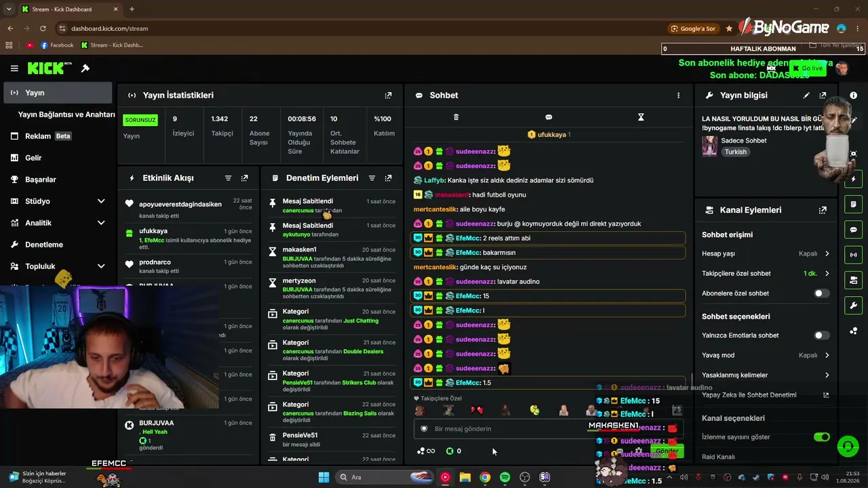Open Yavaş mod setting chevron
Screen dimensions: 868x488
coord(827,355)
